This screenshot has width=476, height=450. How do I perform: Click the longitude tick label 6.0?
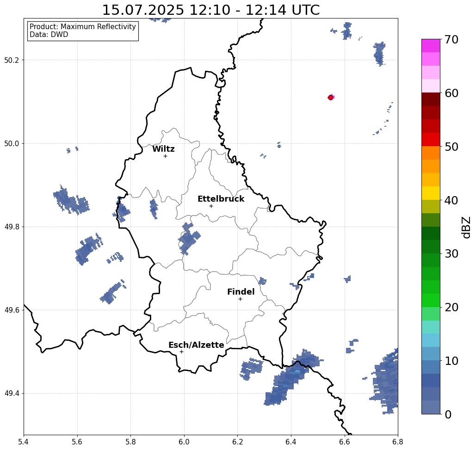click(x=184, y=442)
